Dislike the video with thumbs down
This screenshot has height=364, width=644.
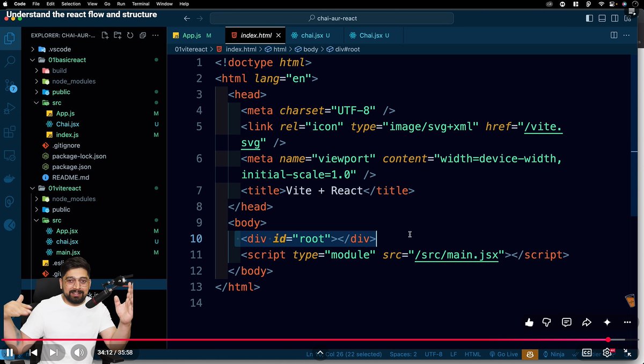tap(547, 322)
